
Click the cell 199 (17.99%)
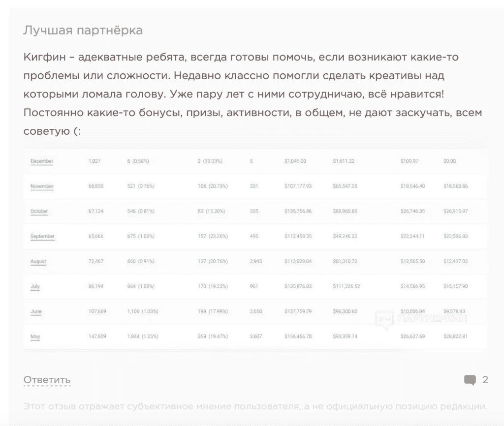(x=213, y=311)
